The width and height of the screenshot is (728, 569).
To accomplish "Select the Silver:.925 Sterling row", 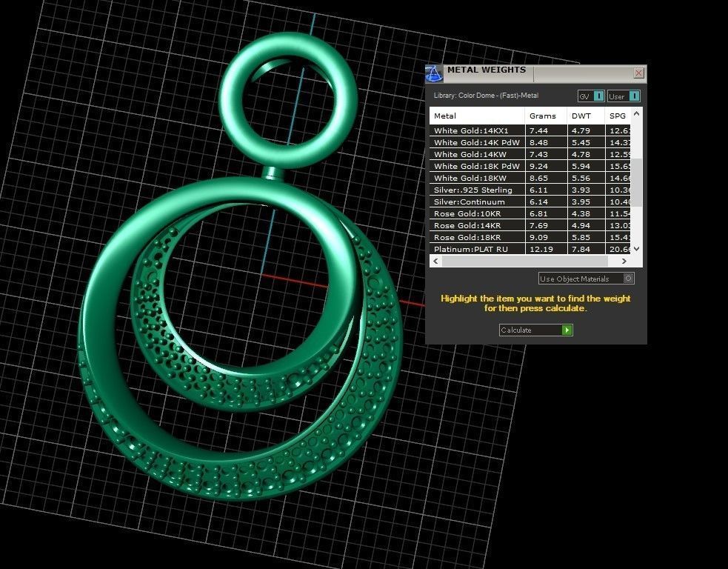I will [530, 190].
